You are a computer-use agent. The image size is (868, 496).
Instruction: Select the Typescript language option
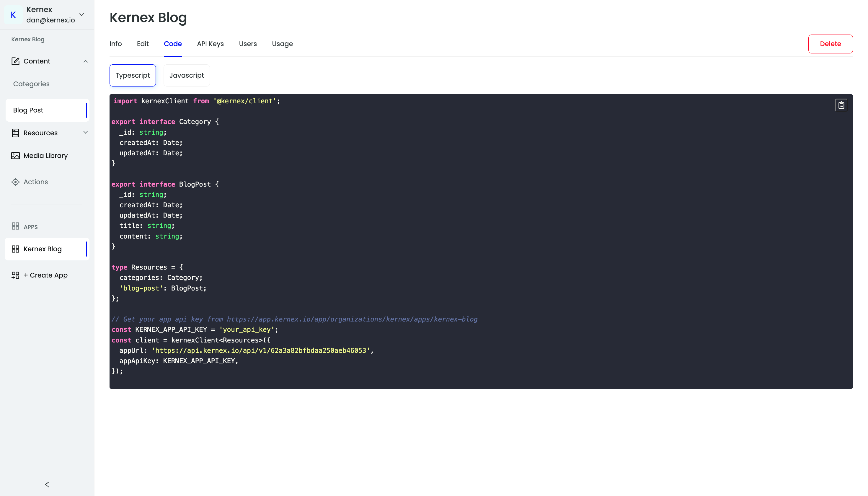pos(133,75)
